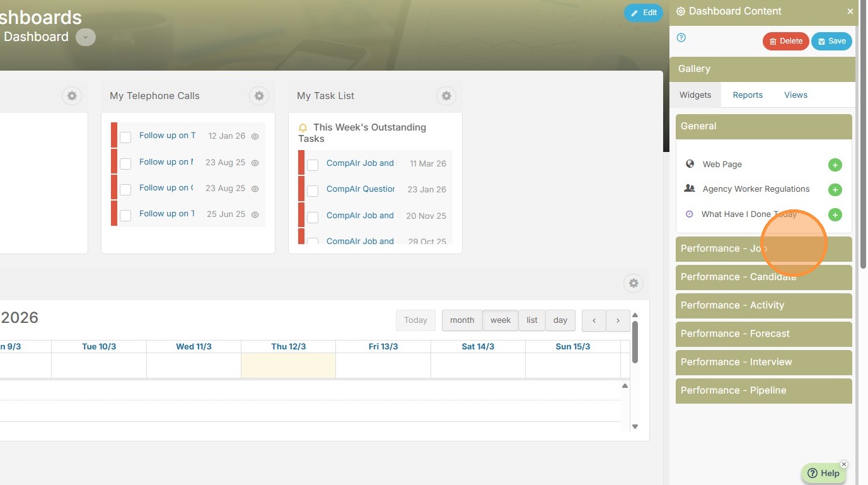Open the Wed 11/3 day header

pyautogui.click(x=194, y=347)
